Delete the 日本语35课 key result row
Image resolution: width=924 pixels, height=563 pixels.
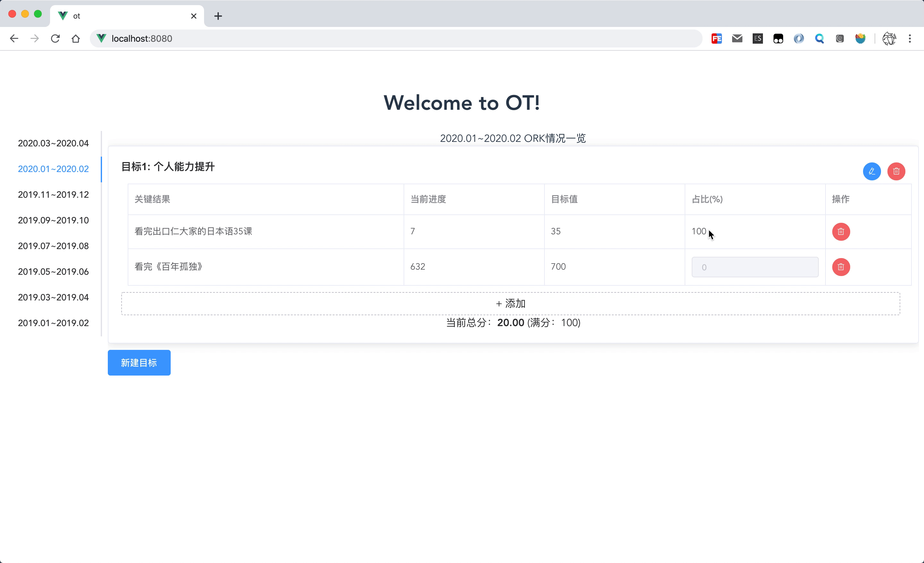[841, 231]
